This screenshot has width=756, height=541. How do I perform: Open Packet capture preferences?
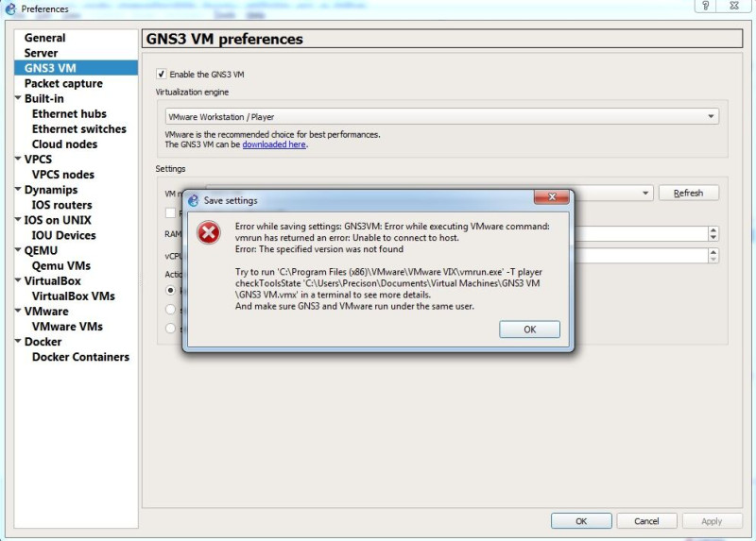(63, 83)
